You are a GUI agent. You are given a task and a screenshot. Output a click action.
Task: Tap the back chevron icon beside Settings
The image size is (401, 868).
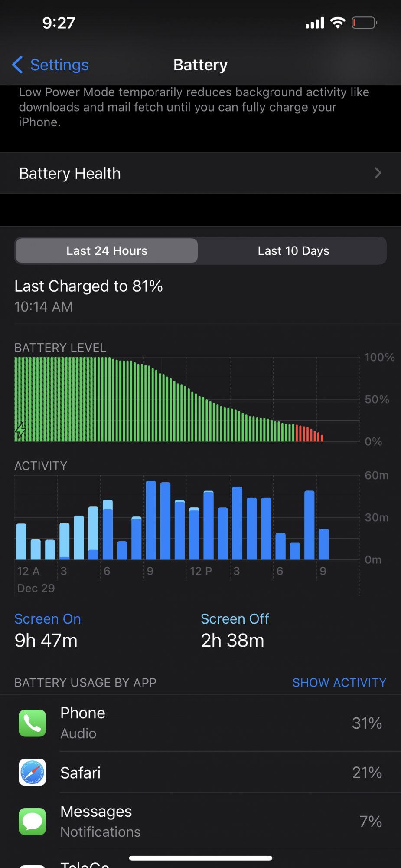pyautogui.click(x=17, y=65)
